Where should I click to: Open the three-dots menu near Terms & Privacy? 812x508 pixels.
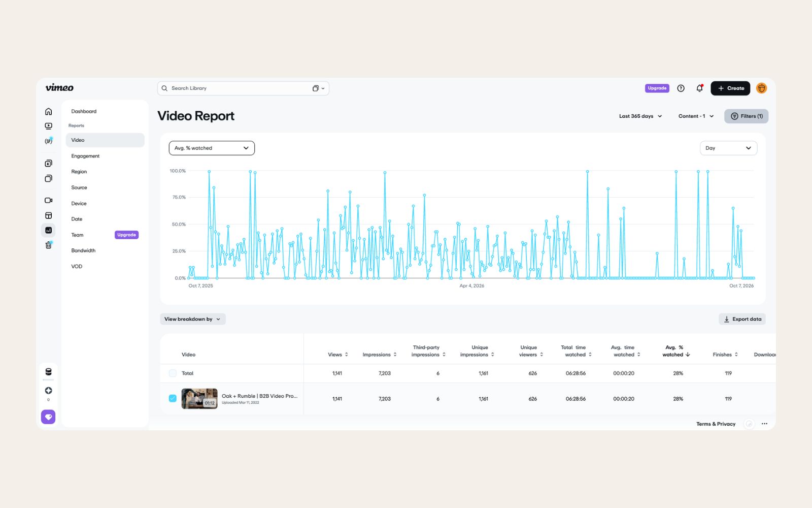click(x=764, y=424)
